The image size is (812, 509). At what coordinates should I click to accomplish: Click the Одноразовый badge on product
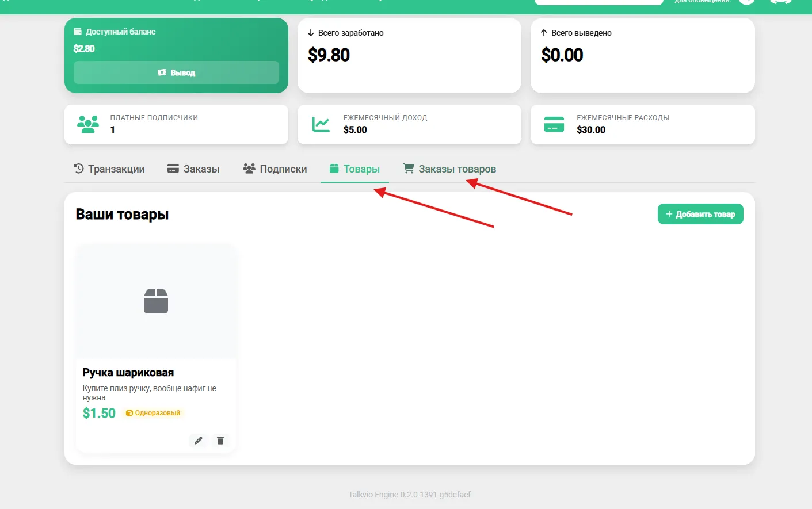[x=153, y=413]
